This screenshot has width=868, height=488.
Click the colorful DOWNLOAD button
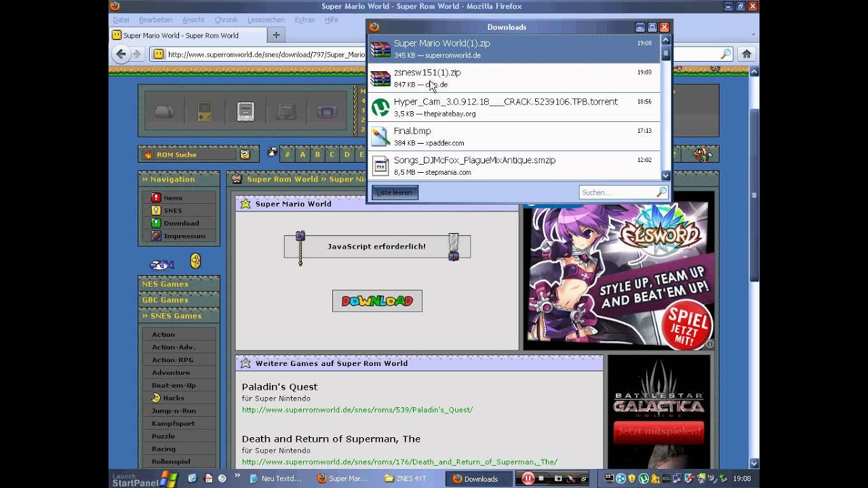tap(377, 301)
